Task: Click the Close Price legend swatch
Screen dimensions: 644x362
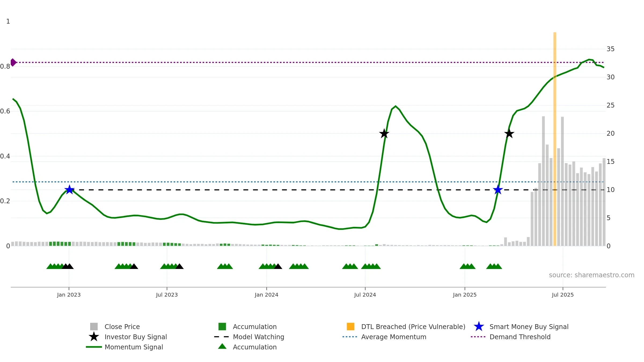Action: pos(94,327)
